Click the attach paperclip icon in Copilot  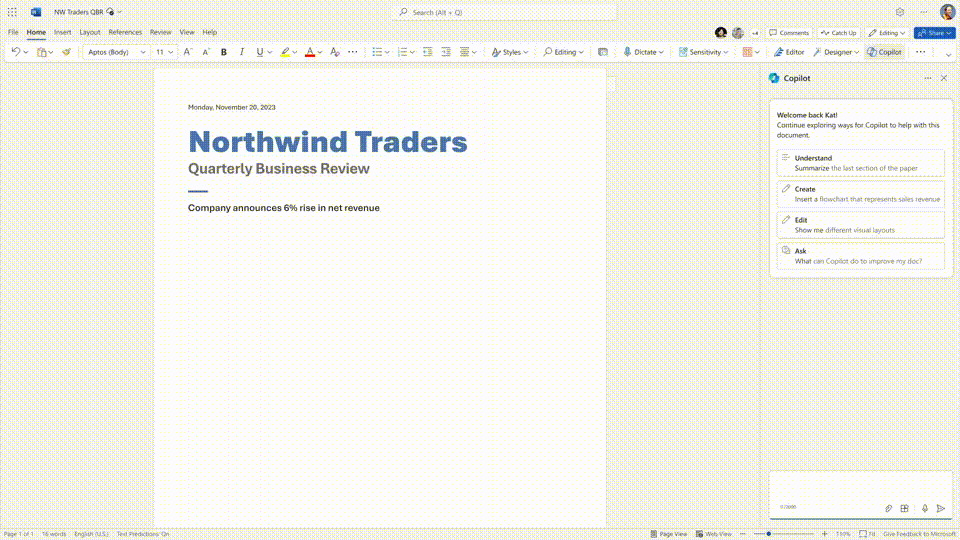pos(888,508)
